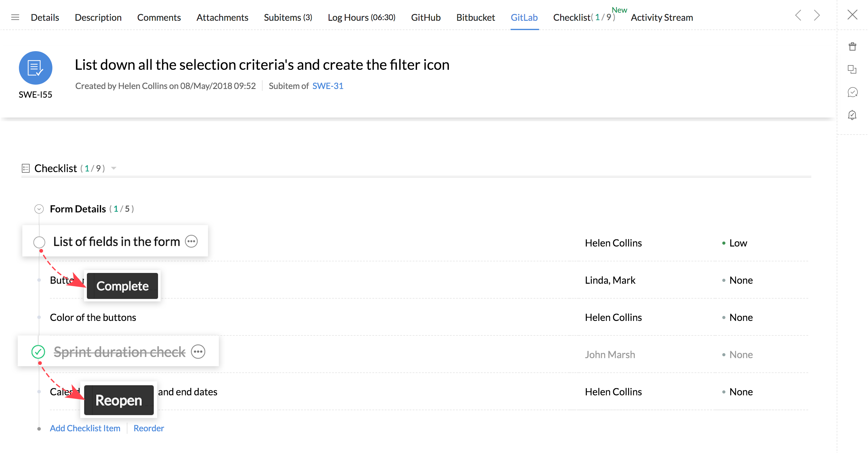
Task: Open Low priority dropdown for first item
Action: 737,243
